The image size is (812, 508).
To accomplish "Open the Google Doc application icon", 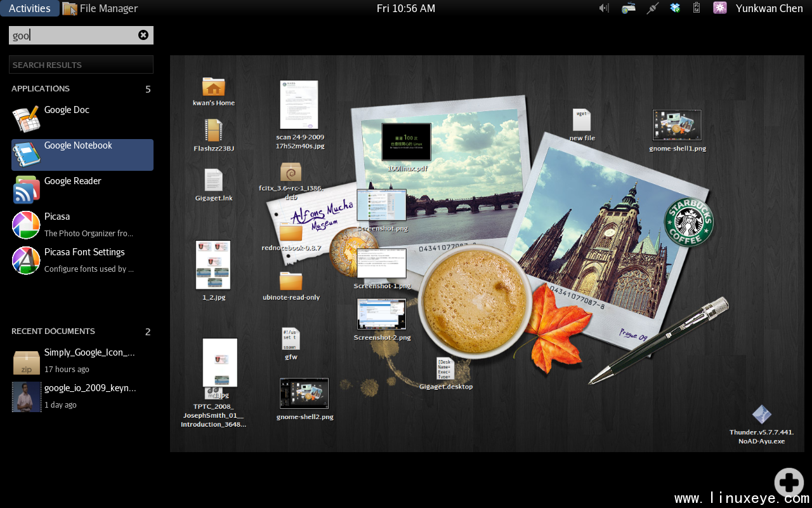I will [26, 119].
